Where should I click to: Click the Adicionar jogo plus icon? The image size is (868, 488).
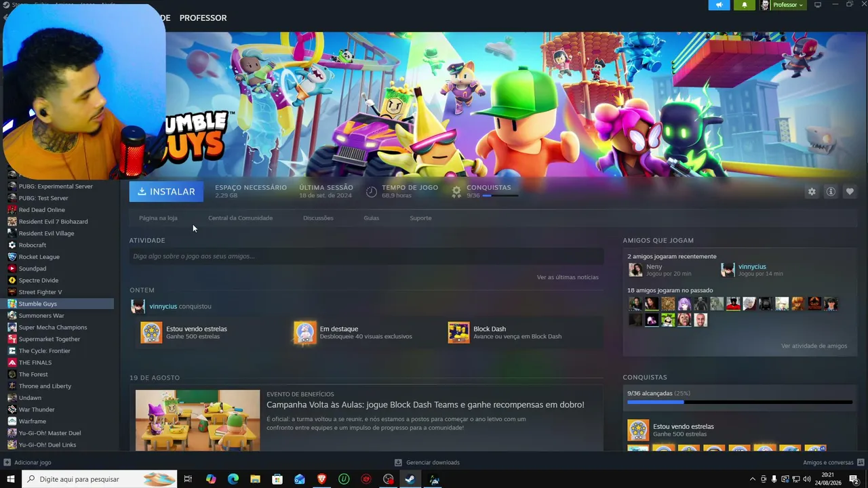[x=7, y=462]
